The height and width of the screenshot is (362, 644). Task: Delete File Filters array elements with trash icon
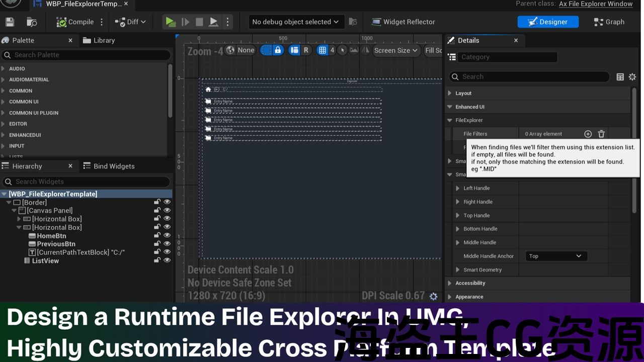pos(601,134)
